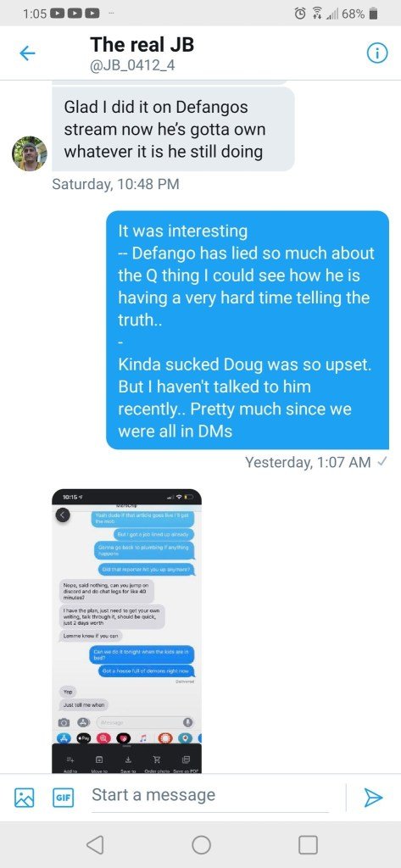The height and width of the screenshot is (868, 401).
Task: Open recent apps with the square button
Action: (308, 845)
